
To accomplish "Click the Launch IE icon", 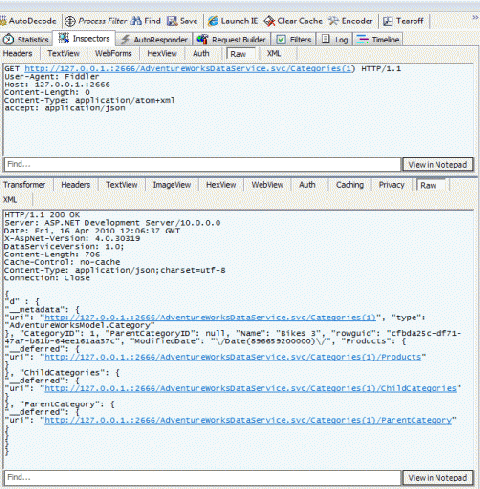I will [x=213, y=21].
